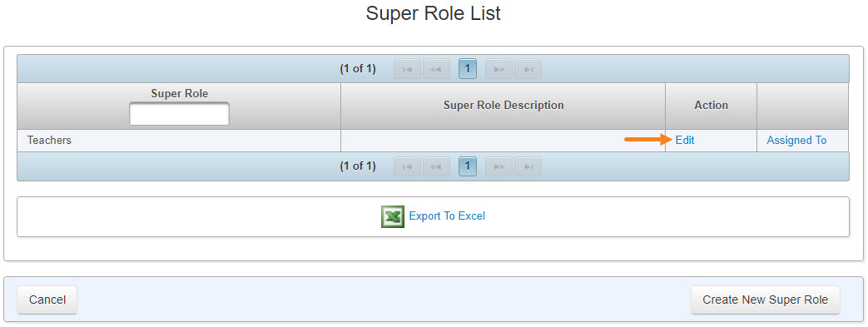Open Edit for the Teachers role
Screen dimensions: 868x327
[685, 141]
